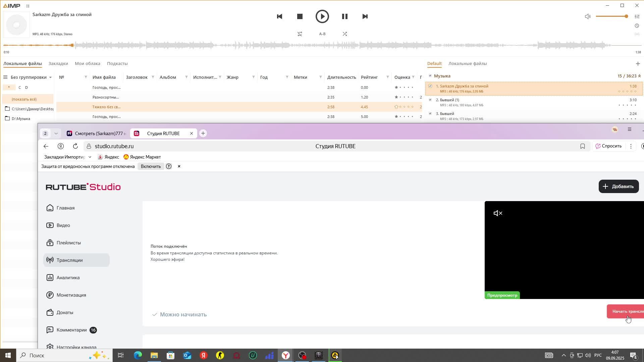Viewport: 644px width, 362px height.
Task: Adjust the AIMP volume slider
Action: coord(611,16)
